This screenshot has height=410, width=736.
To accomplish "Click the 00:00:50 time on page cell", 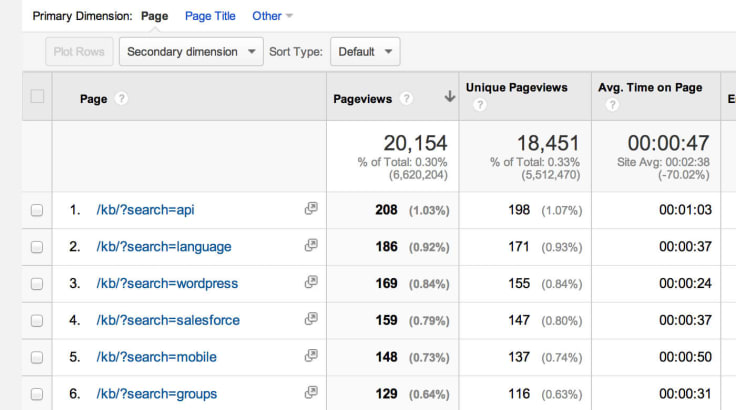I will (x=685, y=357).
